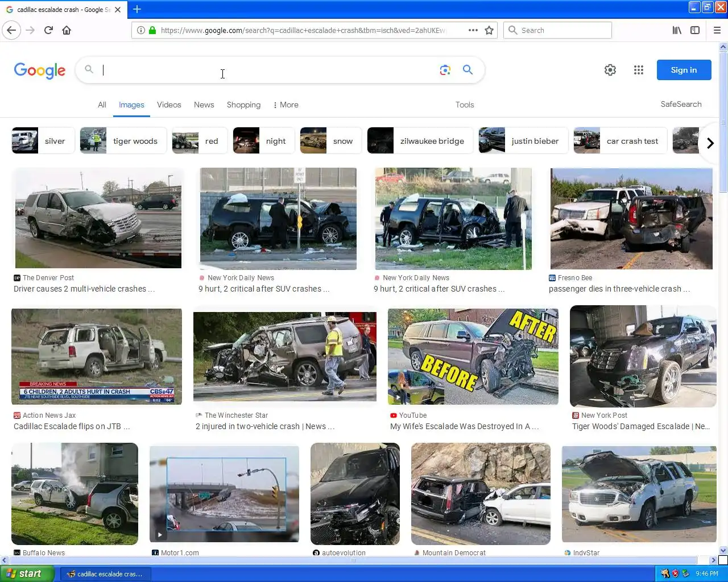Select the Images tab
Image resolution: width=728 pixels, height=582 pixels.
coord(131,105)
